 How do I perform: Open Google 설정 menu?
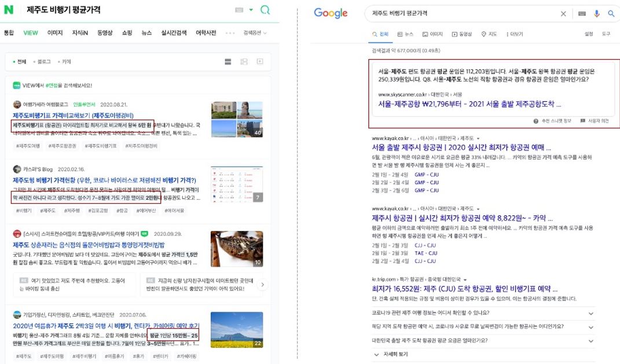pyautogui.click(x=589, y=34)
